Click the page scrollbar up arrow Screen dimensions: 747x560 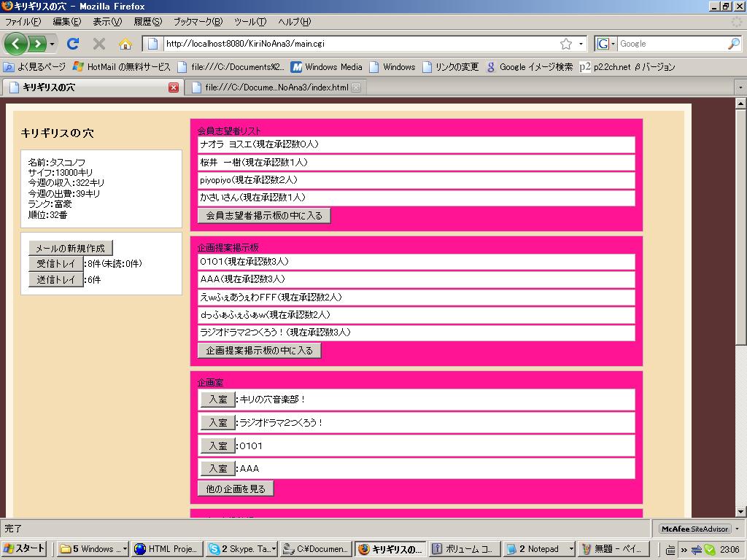pos(741,103)
